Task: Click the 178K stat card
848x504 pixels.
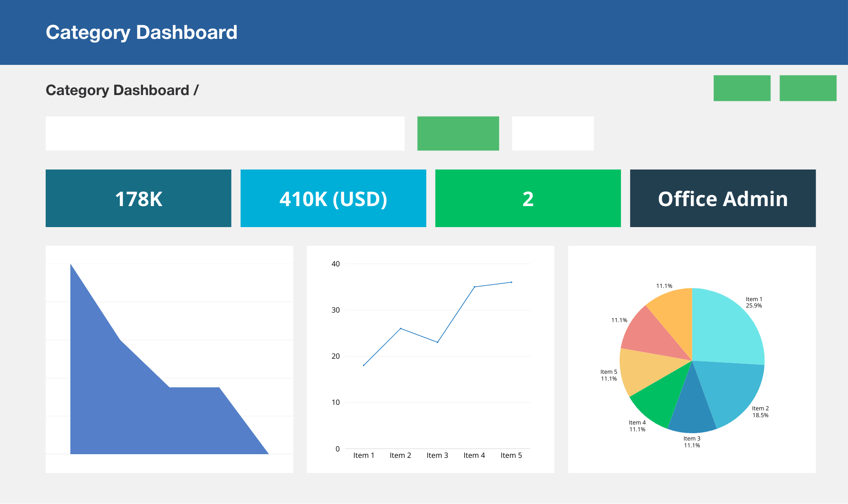Action: pyautogui.click(x=138, y=198)
